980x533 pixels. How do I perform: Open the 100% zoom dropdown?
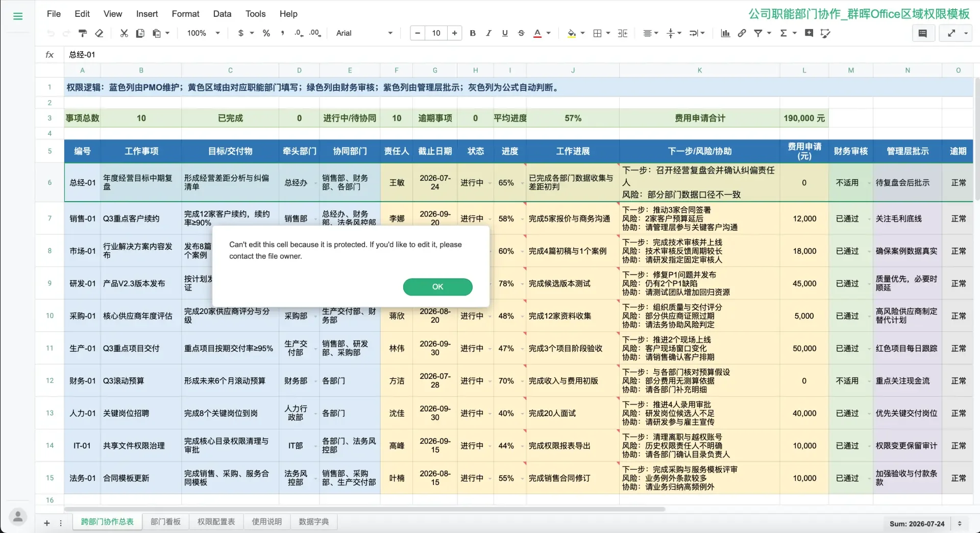point(203,33)
